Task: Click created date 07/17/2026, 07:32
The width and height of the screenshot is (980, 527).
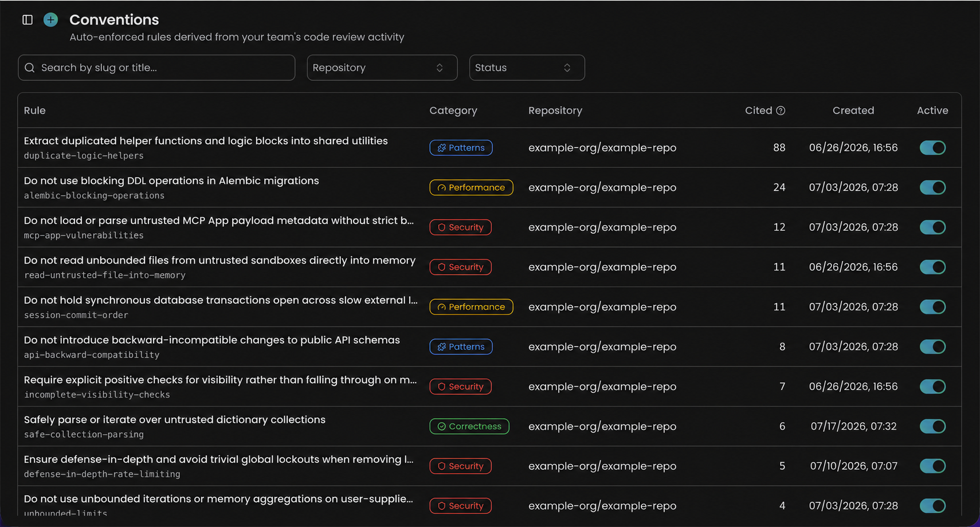Action: 853,426
